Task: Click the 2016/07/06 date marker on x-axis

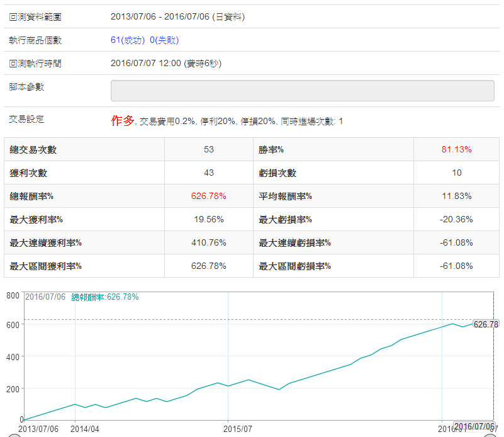Action: (x=474, y=426)
